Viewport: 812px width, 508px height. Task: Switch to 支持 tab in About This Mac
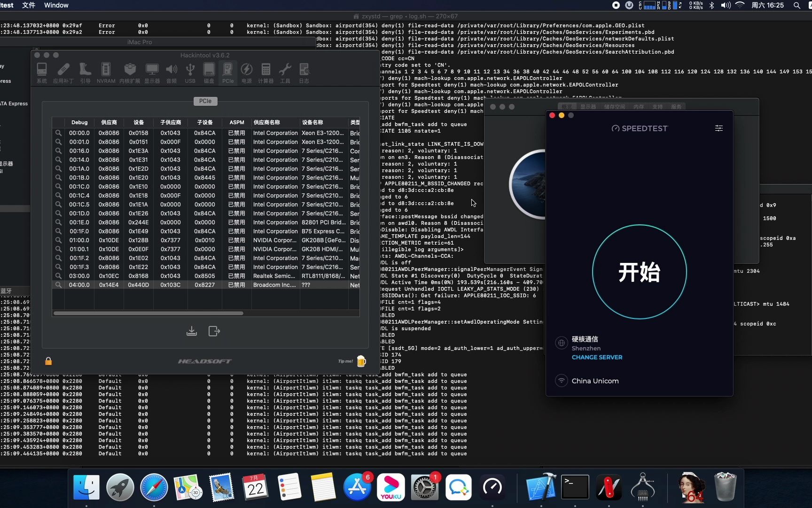point(657,107)
